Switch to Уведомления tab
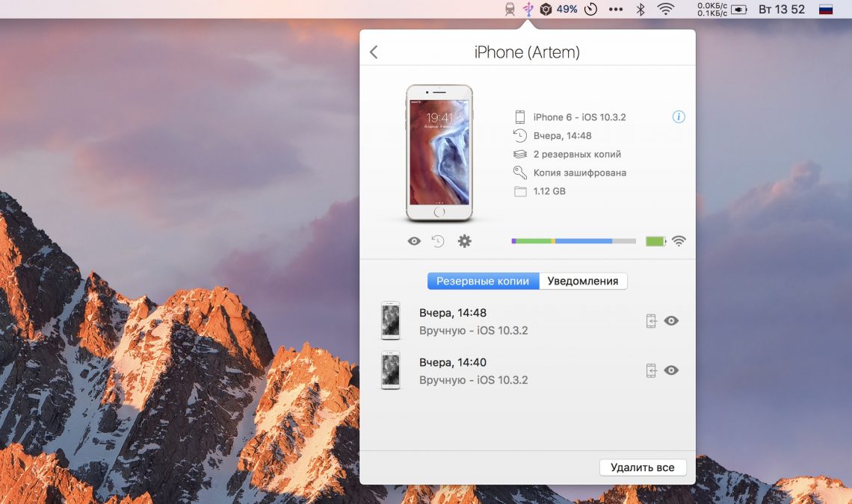Image resolution: width=852 pixels, height=504 pixels. (583, 281)
